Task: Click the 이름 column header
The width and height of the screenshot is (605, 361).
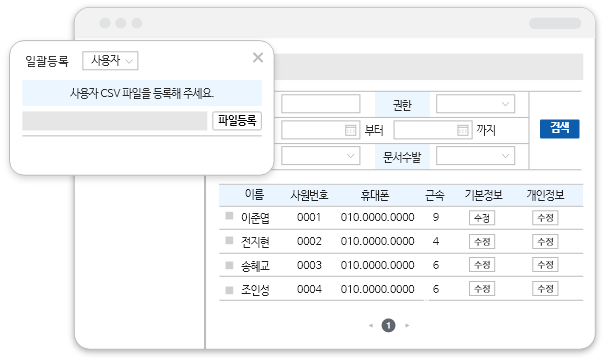Action: [x=255, y=195]
